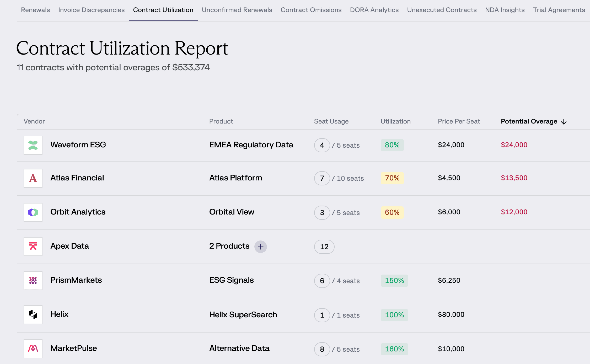Viewport: 590px width, 364px height.
Task: Click the Potential Overage sort arrow
Action: (x=564, y=122)
